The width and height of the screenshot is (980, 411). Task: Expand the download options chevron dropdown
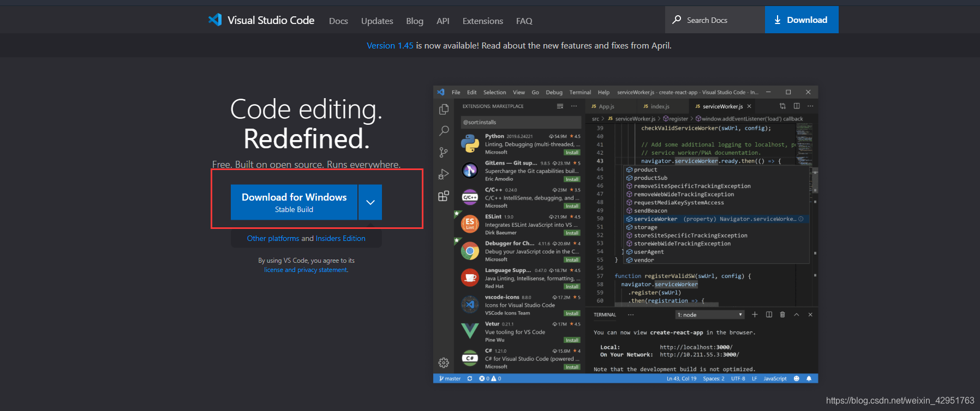coord(371,202)
